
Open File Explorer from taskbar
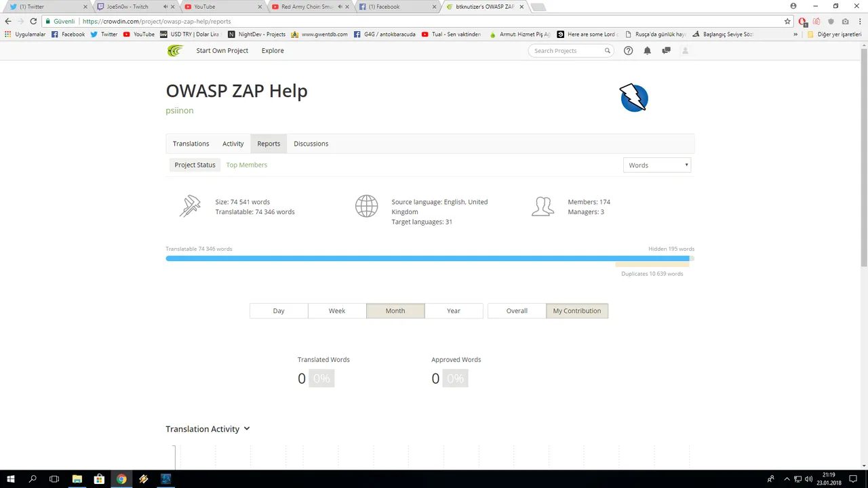click(x=77, y=479)
